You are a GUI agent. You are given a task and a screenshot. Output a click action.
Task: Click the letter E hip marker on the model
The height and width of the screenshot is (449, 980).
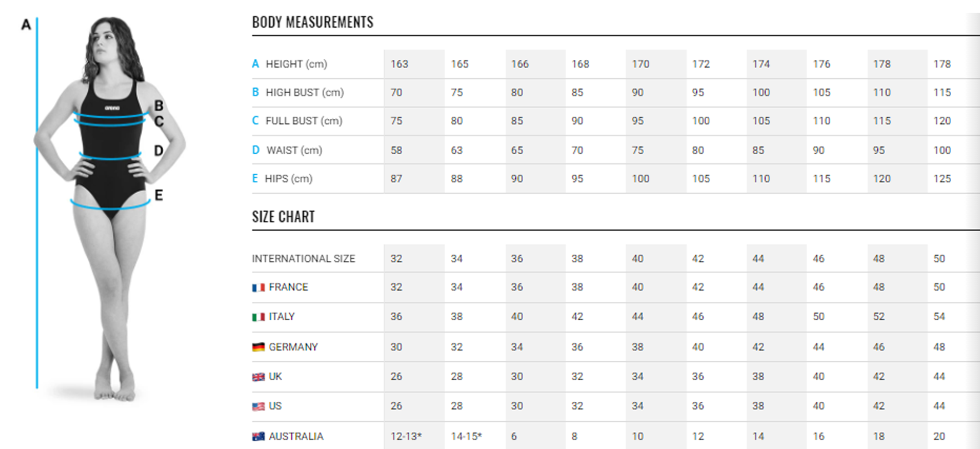coord(159,195)
